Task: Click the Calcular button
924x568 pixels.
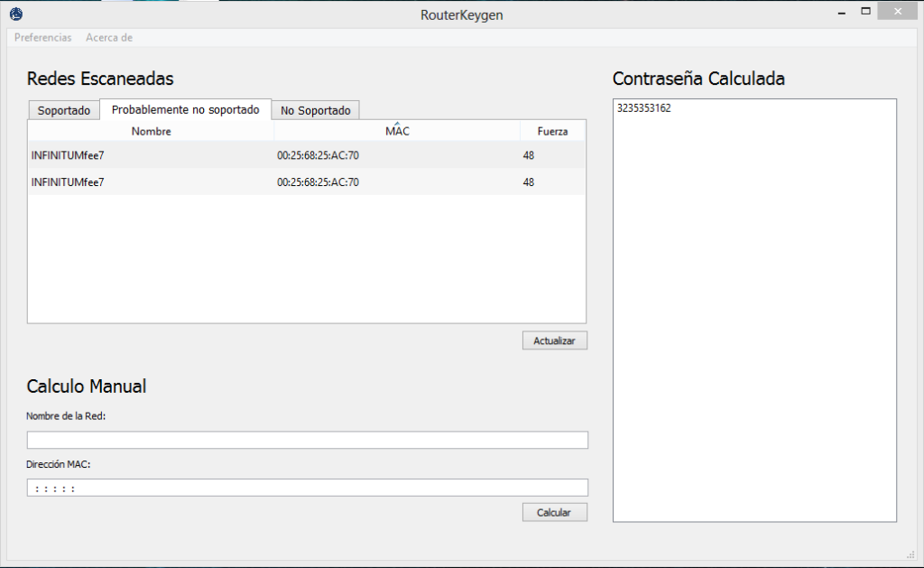Action: 555,512
